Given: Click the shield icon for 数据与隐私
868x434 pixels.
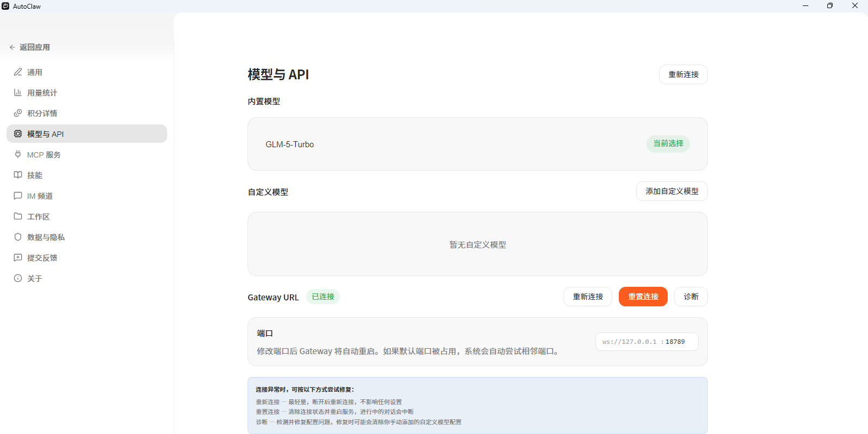Looking at the screenshot, I should 18,237.
